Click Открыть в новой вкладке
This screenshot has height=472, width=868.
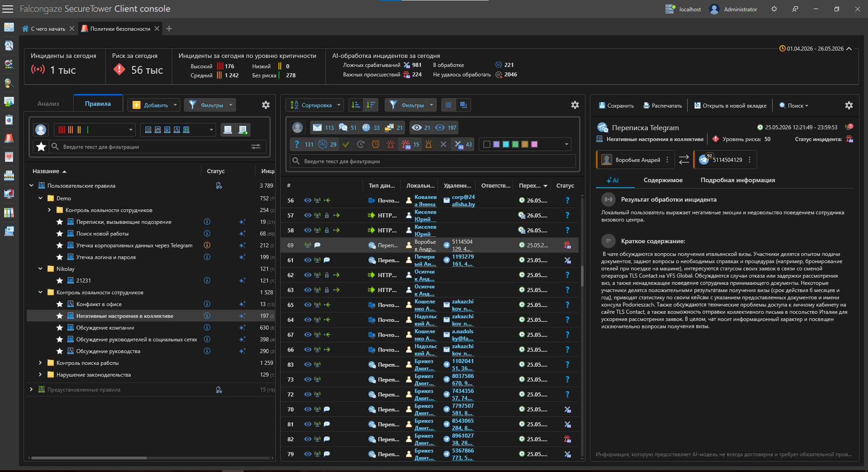[730, 105]
